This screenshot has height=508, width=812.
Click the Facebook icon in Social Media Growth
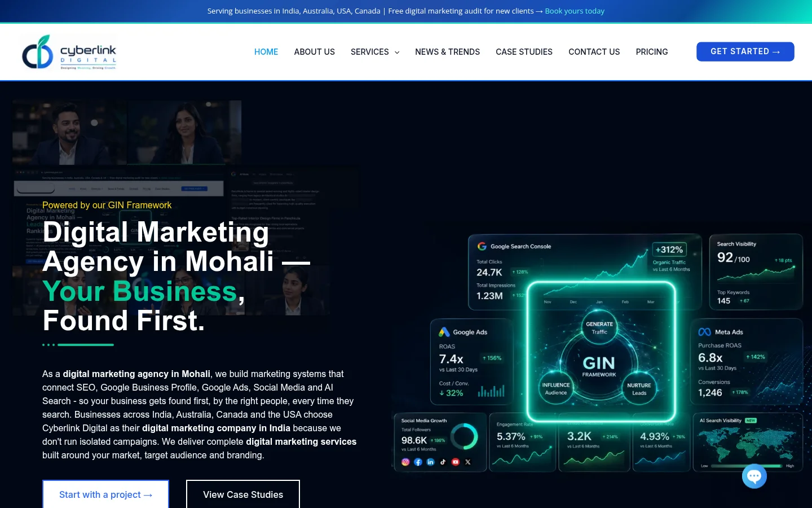tap(418, 462)
